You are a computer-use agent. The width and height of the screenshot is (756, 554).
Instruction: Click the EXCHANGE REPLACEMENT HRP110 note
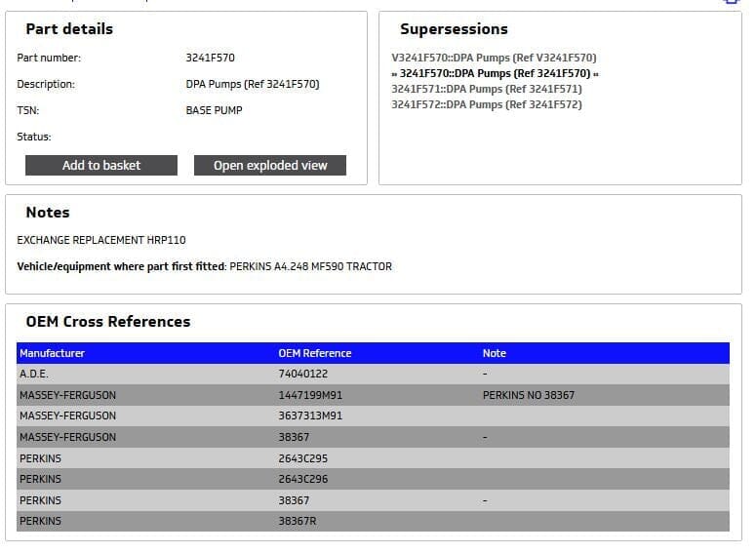click(101, 240)
